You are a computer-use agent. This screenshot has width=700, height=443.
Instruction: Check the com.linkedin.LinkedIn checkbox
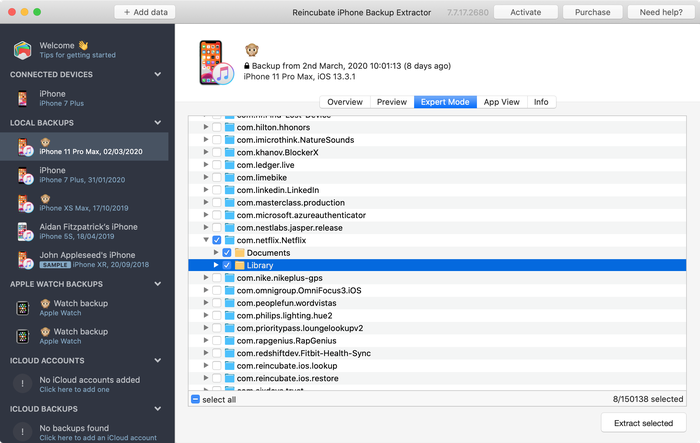[217, 190]
